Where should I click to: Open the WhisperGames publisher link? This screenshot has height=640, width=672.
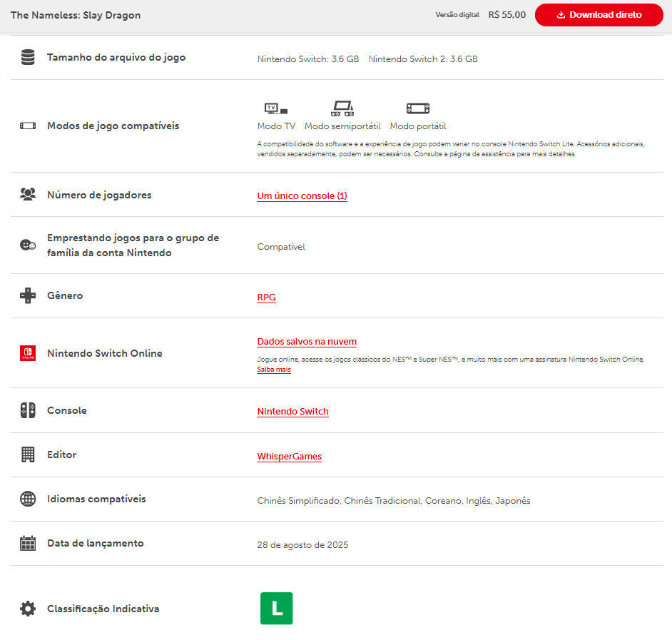coord(290,457)
